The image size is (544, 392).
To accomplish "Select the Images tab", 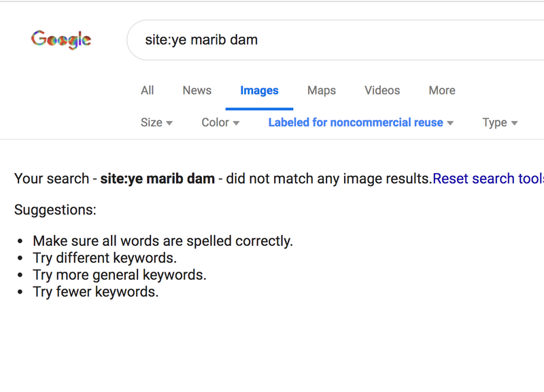I will pyautogui.click(x=259, y=90).
